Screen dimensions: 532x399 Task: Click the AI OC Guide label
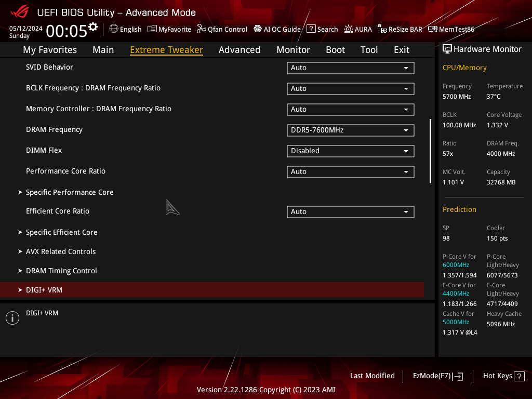tap(282, 30)
